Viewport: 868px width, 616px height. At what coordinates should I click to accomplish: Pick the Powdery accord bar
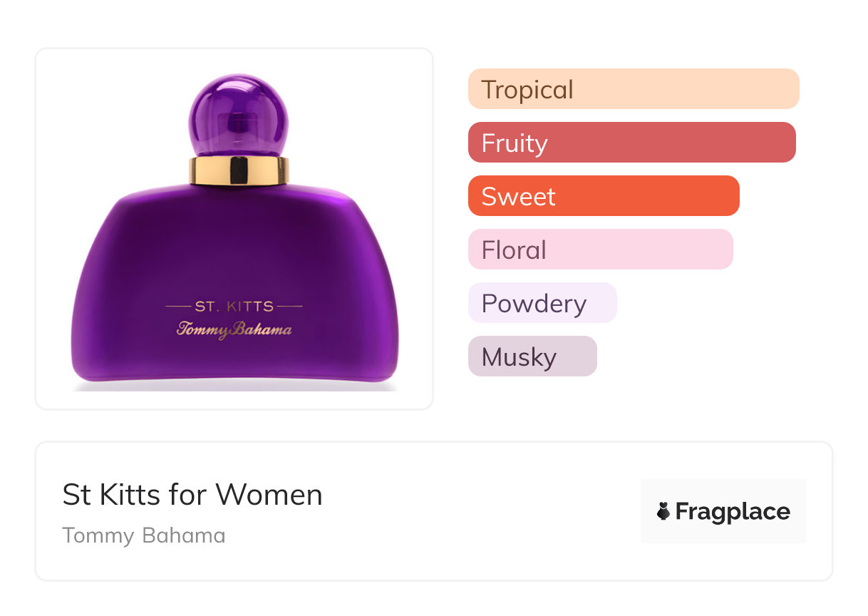coord(542,303)
